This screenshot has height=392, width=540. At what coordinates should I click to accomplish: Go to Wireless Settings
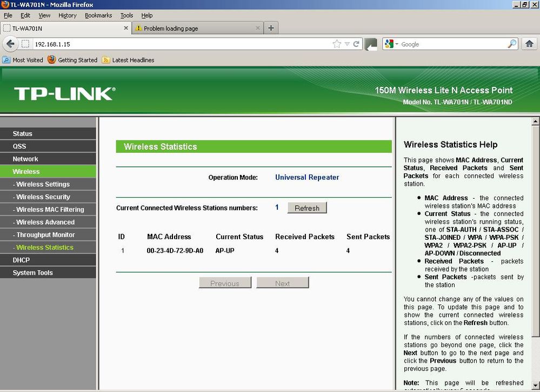[x=48, y=184]
